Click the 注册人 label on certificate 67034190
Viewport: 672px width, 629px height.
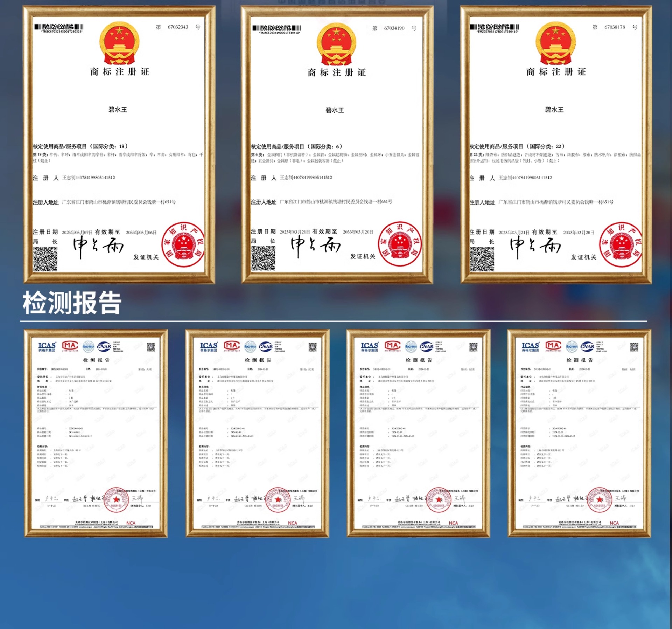pyautogui.click(x=264, y=178)
